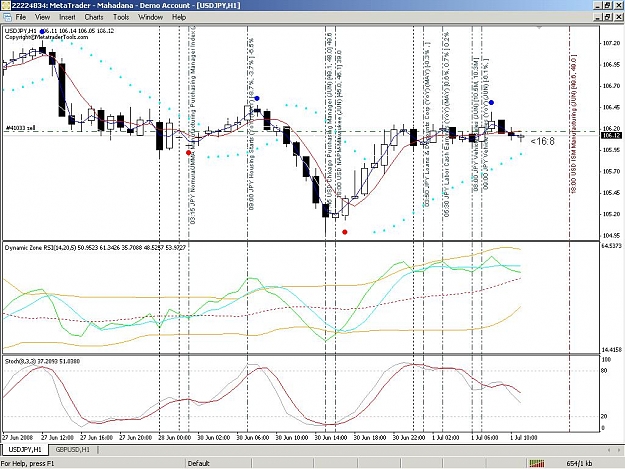
Task: Click the RSI scale value 14.4158
Action: [612, 350]
